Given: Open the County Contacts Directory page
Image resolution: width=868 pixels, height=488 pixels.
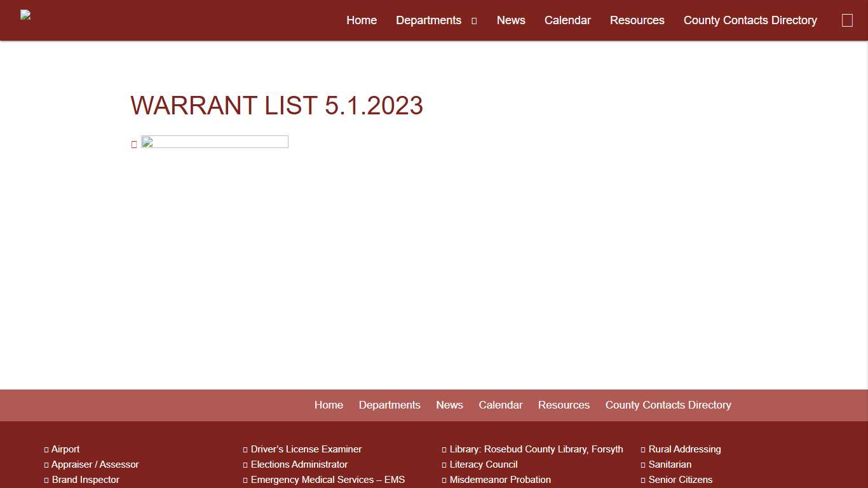Looking at the screenshot, I should [x=750, y=20].
